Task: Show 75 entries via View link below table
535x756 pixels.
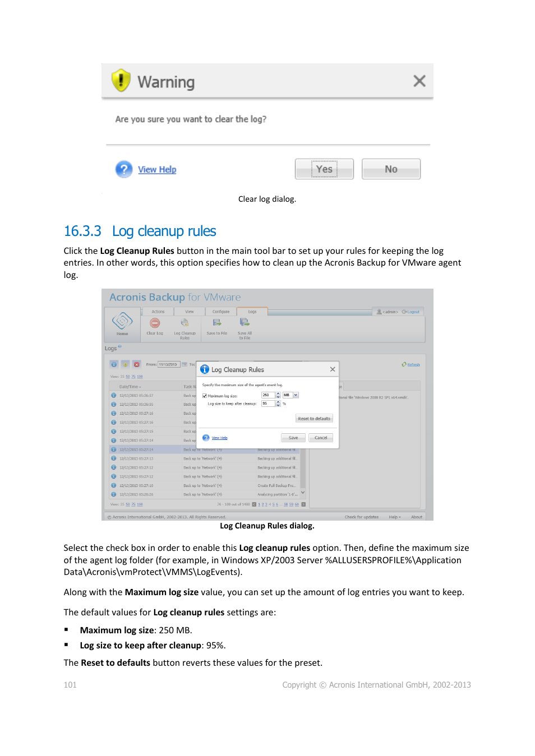Action: pyautogui.click(x=133, y=504)
